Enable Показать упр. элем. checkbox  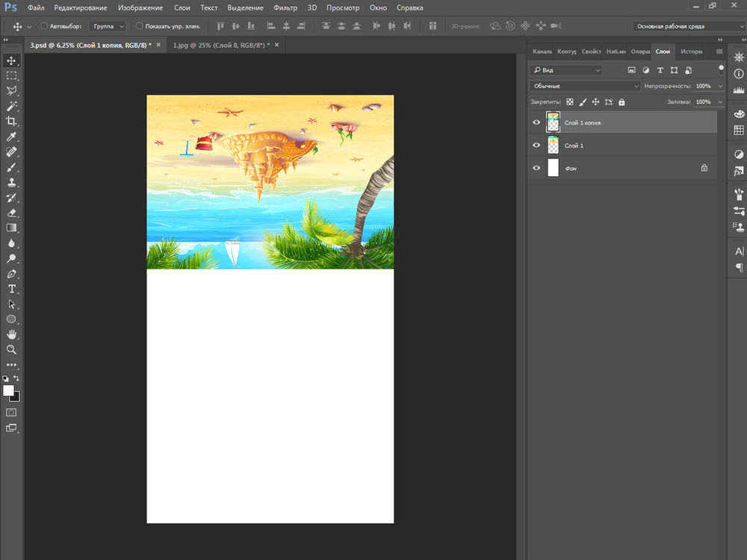pos(140,26)
